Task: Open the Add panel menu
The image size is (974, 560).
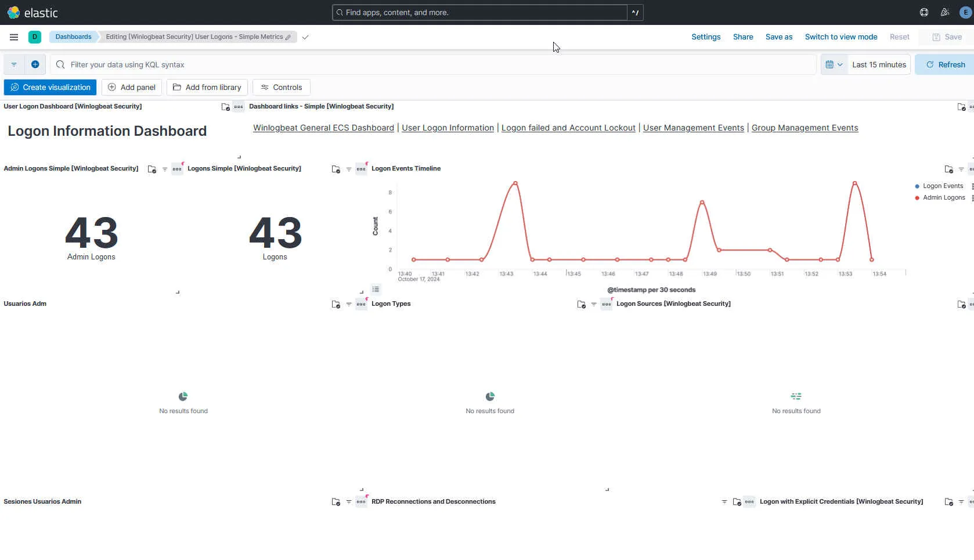Action: click(x=132, y=88)
